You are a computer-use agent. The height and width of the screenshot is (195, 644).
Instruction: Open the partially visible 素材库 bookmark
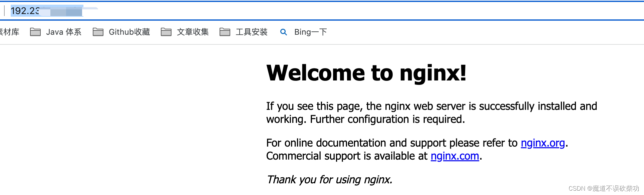[9, 32]
